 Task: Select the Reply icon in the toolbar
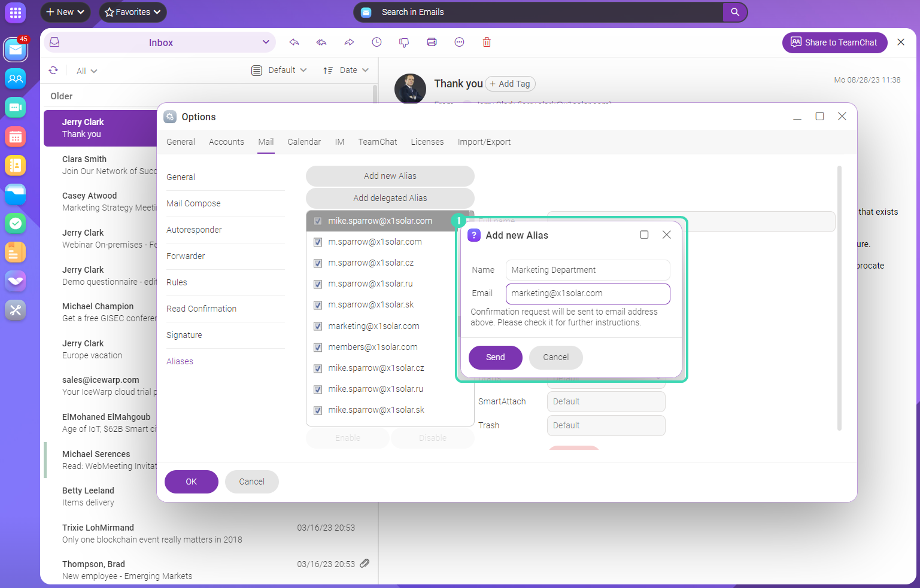coord(294,42)
